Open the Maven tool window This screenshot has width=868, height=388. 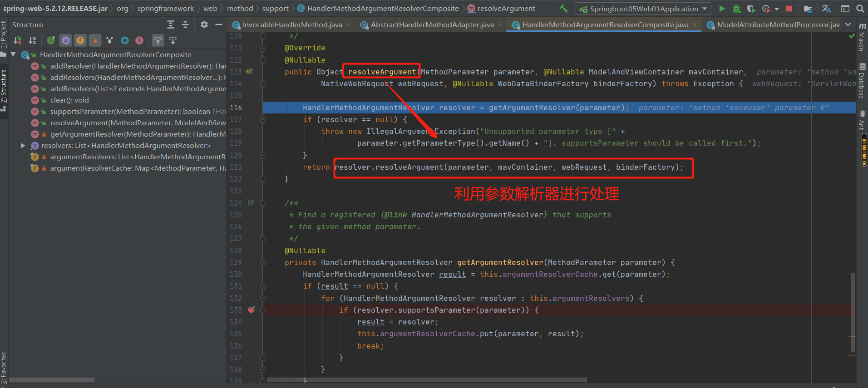(x=862, y=36)
